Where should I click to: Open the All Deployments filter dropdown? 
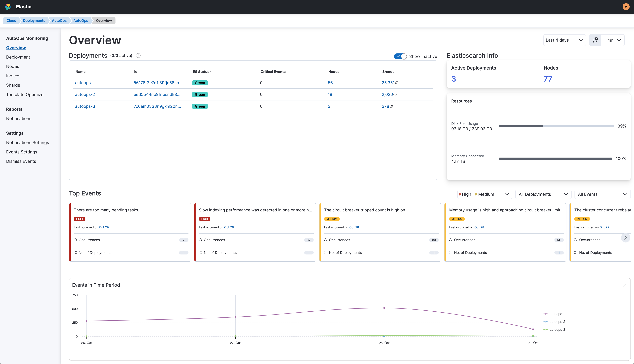(x=543, y=194)
